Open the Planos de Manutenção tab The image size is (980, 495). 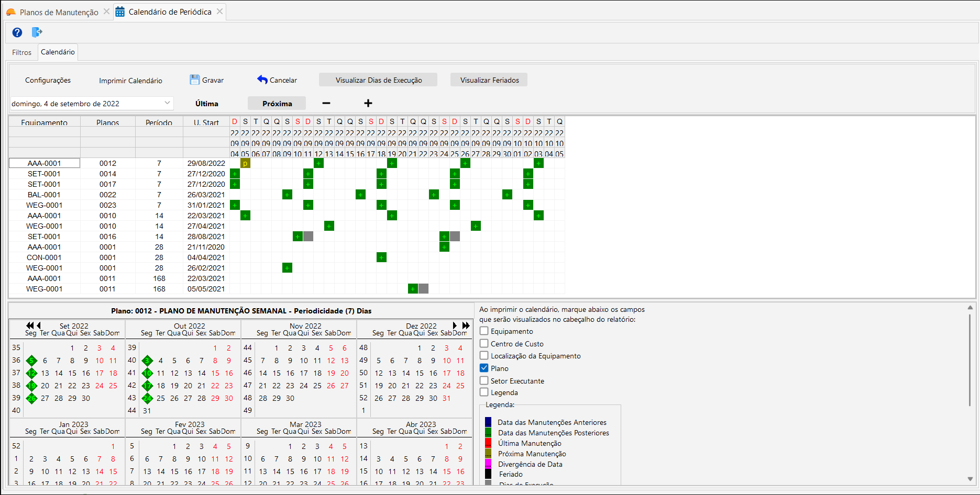(x=59, y=12)
